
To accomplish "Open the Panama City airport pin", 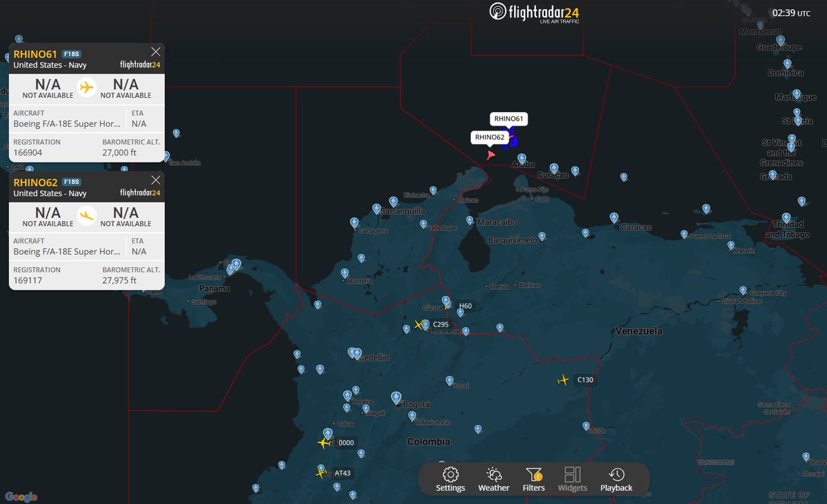I will [x=236, y=264].
